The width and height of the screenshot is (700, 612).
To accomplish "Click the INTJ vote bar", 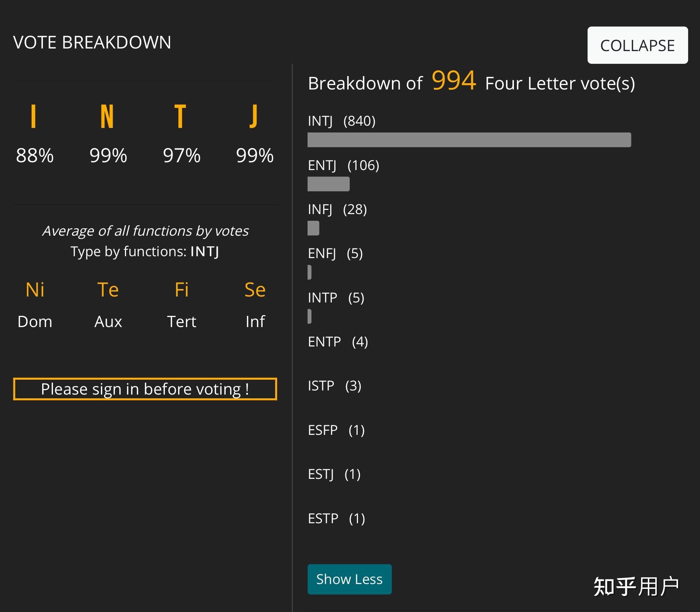I will tap(469, 140).
